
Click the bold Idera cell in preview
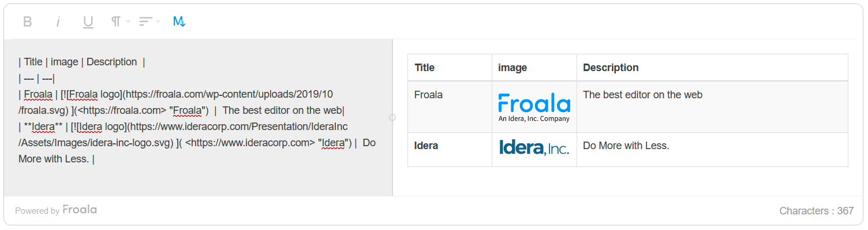pyautogui.click(x=450, y=150)
